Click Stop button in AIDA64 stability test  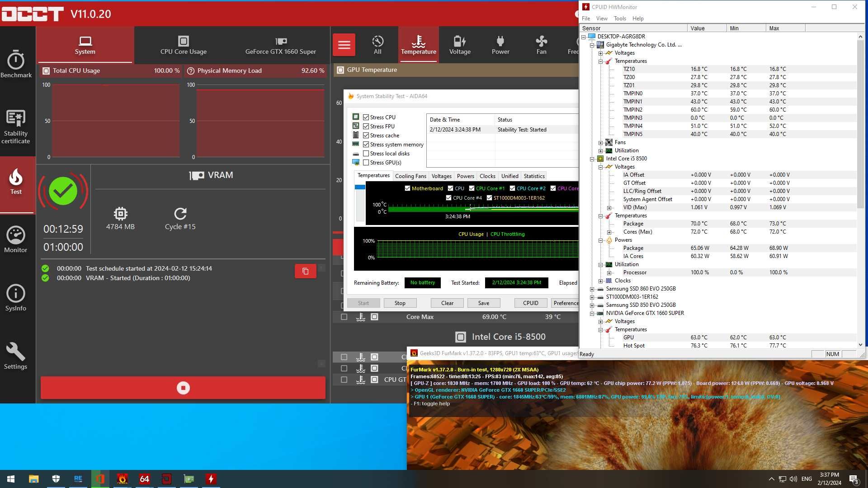coord(400,303)
